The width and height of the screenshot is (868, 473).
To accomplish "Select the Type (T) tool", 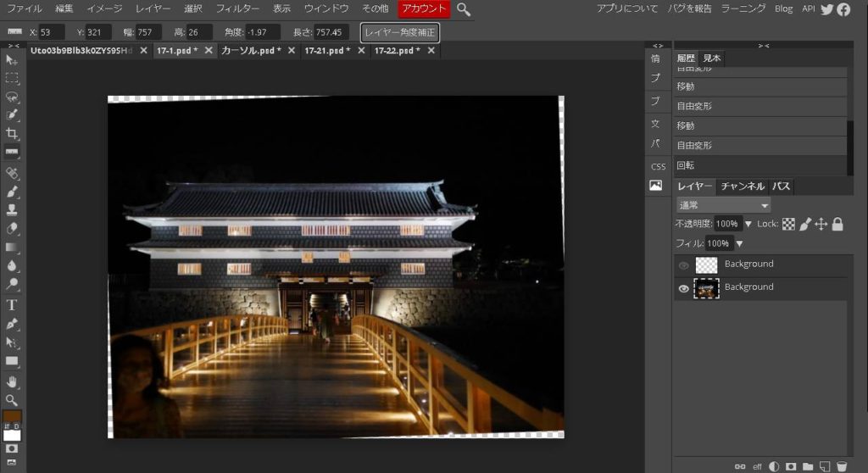I will pyautogui.click(x=12, y=305).
